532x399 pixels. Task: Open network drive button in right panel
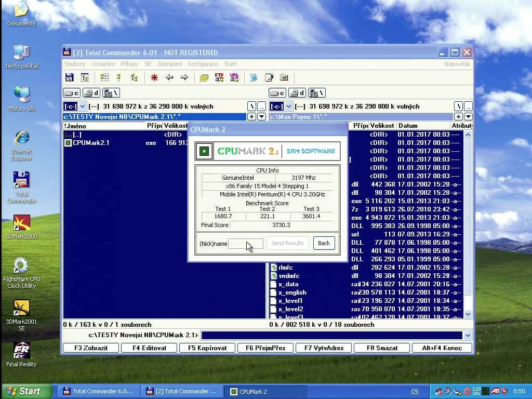(316, 92)
